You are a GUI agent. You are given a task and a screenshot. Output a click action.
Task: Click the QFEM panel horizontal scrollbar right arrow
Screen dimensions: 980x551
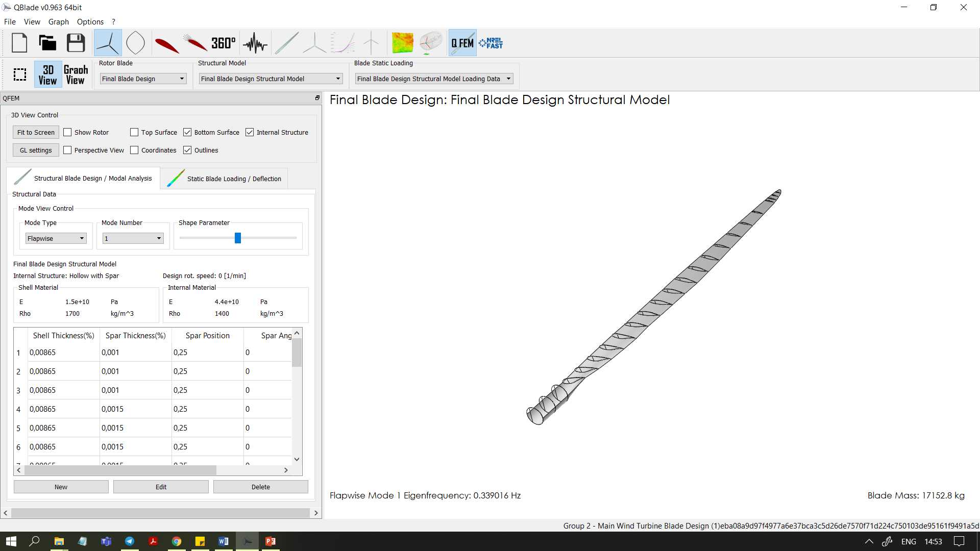(x=316, y=513)
